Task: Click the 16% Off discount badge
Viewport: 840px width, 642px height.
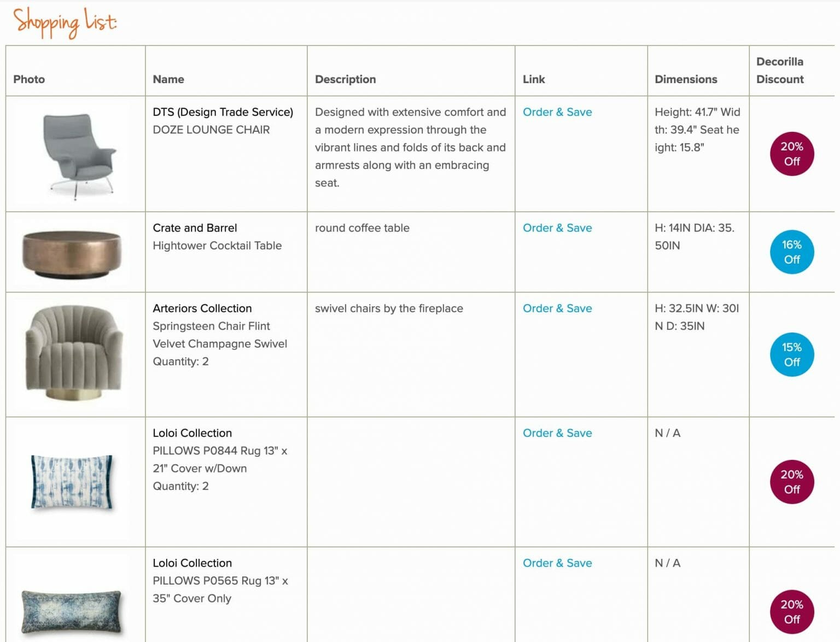Action: (x=791, y=252)
